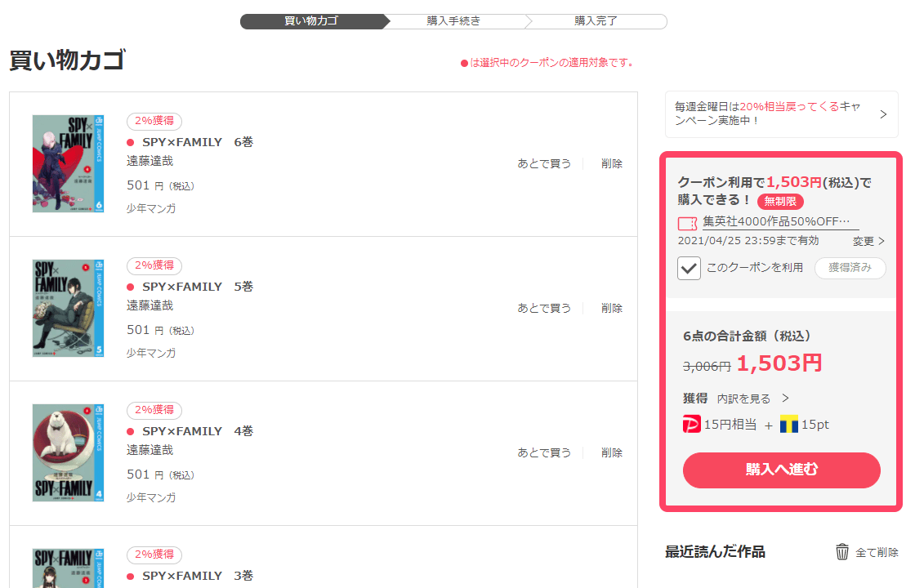This screenshot has width=915, height=588.
Task: Click あとで買う for SPY×FAMILY 5巻
Action: [x=544, y=308]
